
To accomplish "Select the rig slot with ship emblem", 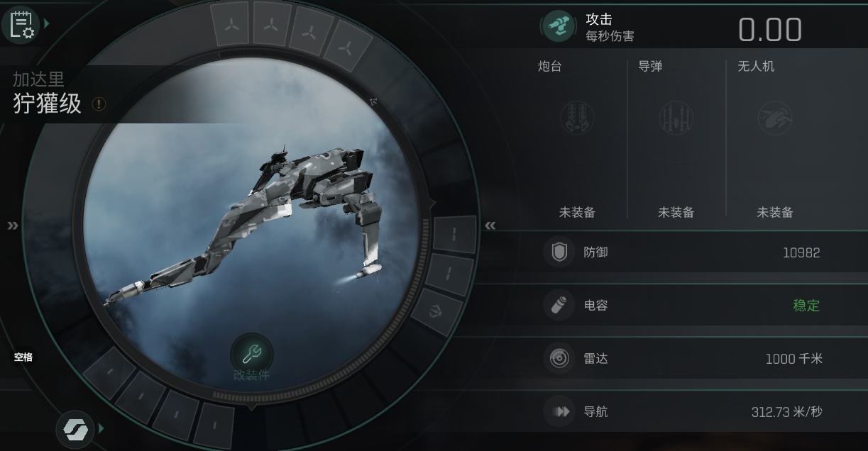I will coord(436,311).
